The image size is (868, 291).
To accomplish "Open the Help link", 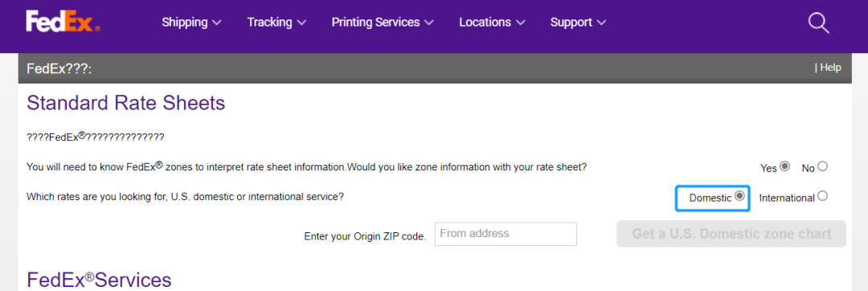I will pyautogui.click(x=830, y=68).
